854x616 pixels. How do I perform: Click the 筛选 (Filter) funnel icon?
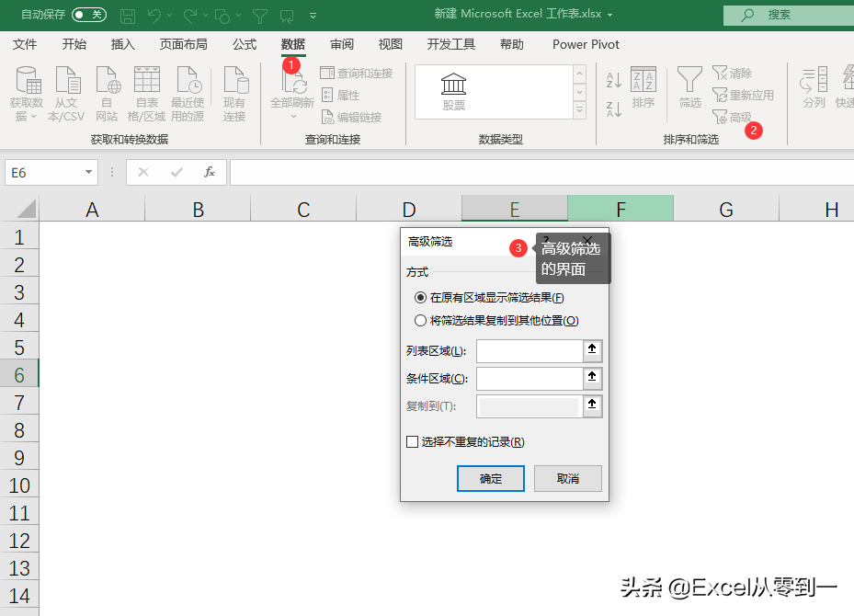(x=689, y=82)
